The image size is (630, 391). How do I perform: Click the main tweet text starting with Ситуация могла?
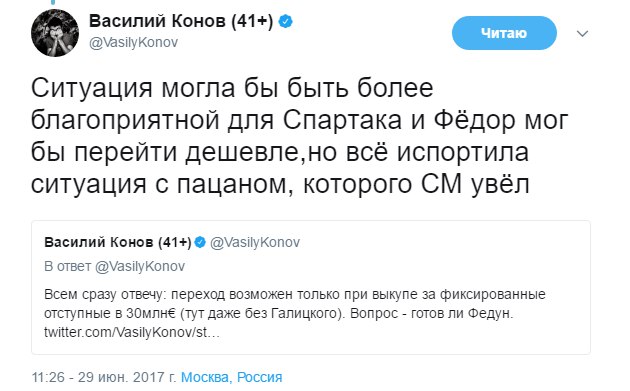(x=300, y=136)
